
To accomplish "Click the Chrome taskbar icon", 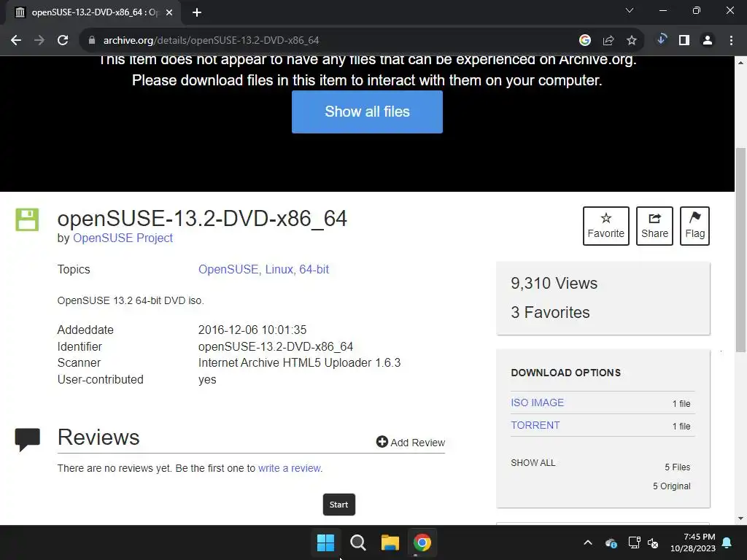I will coord(422,542).
